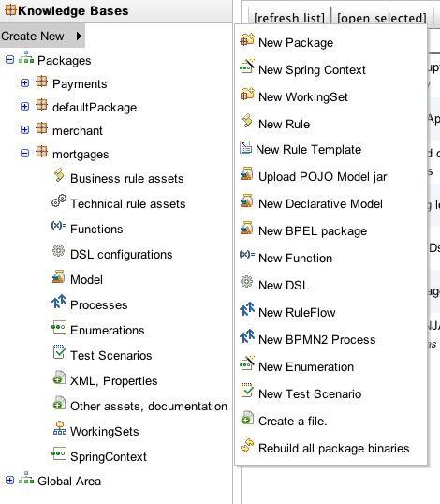
Task: Open Business rule assets tree item
Action: [127, 178]
